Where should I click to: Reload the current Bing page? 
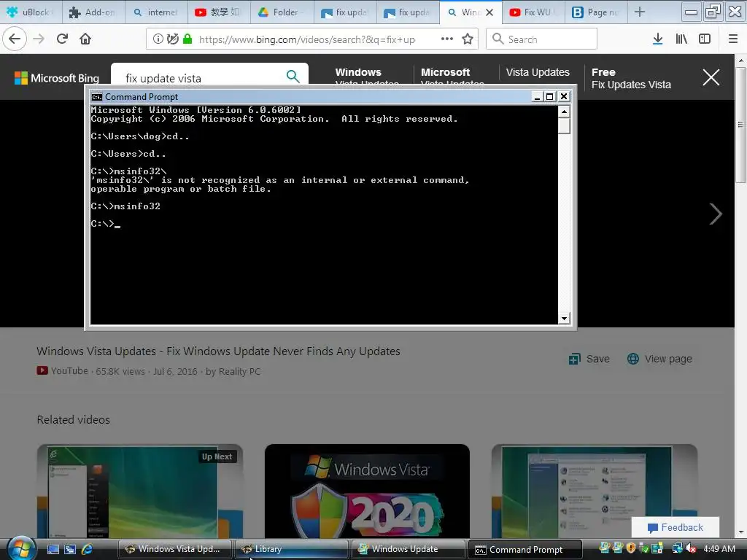point(63,39)
